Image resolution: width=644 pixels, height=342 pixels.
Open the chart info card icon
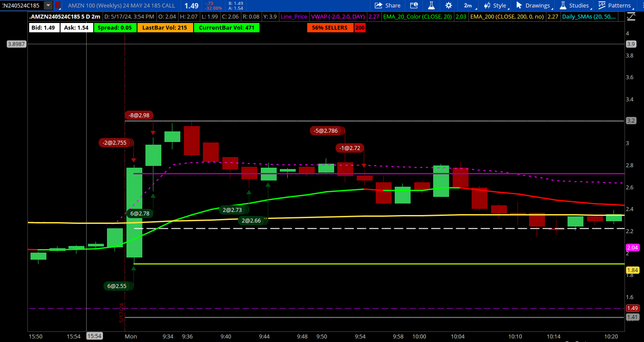(x=414, y=5)
